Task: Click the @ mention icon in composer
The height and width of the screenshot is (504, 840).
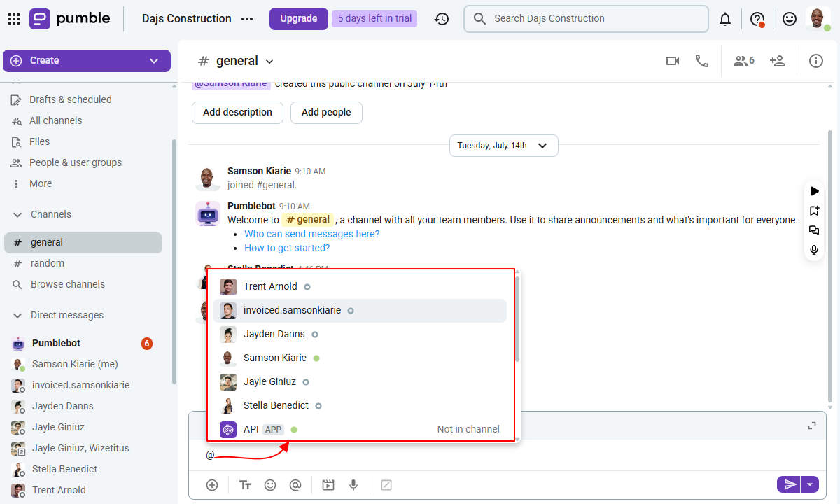Action: [295, 485]
